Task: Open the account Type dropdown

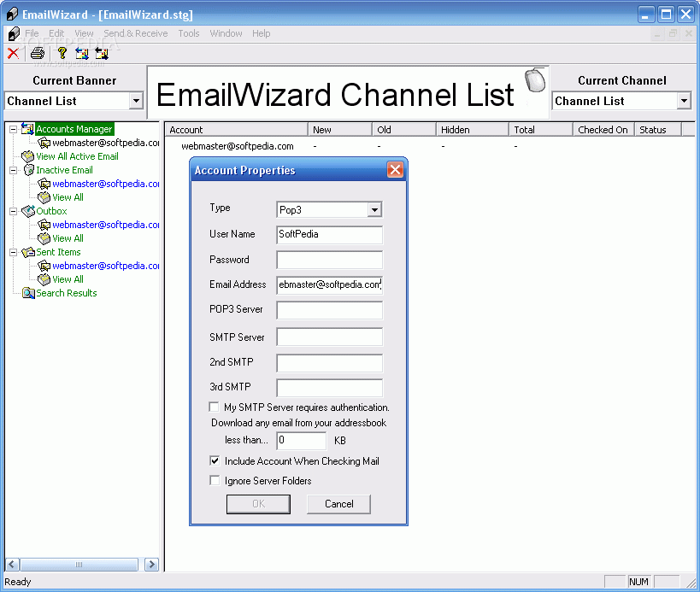Action: click(374, 209)
